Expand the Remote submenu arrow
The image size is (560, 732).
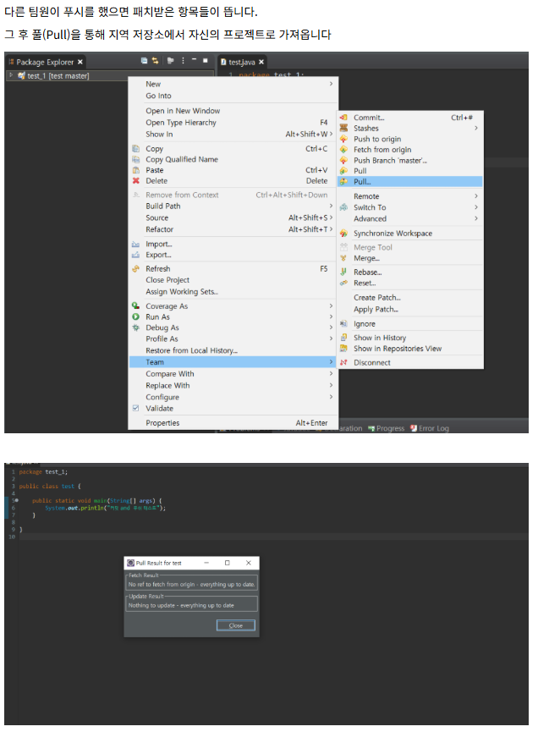tap(476, 196)
